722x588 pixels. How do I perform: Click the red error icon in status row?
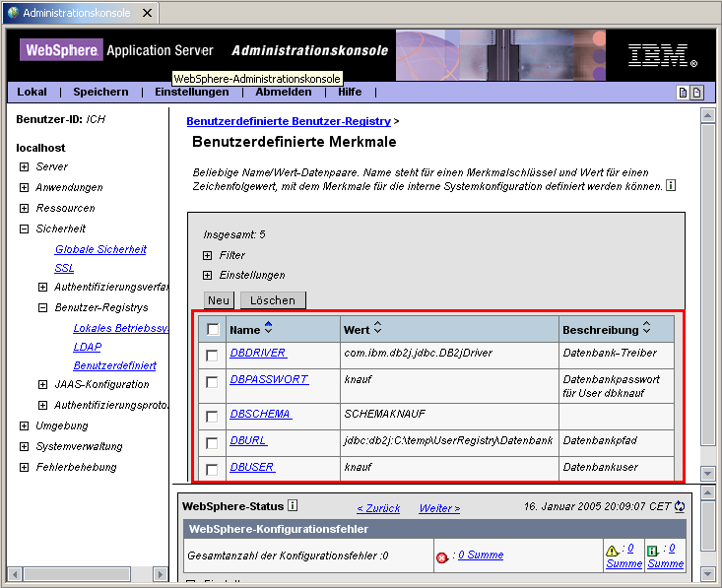441,557
